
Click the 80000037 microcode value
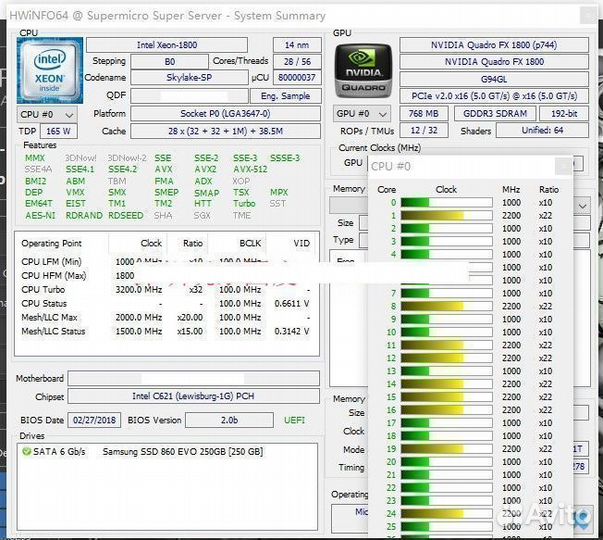click(x=297, y=78)
